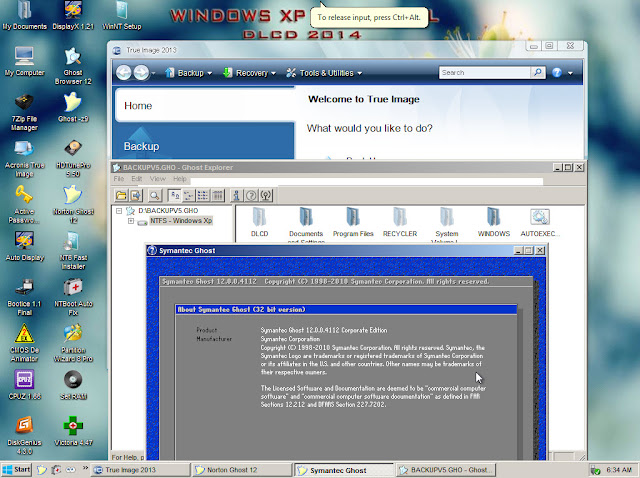Switch Ghost Explorer to list view
The width and height of the screenshot is (640, 478).
(x=203, y=196)
